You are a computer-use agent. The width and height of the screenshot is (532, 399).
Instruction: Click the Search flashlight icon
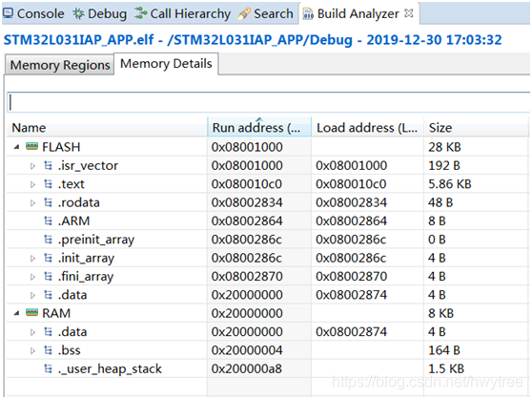[244, 13]
